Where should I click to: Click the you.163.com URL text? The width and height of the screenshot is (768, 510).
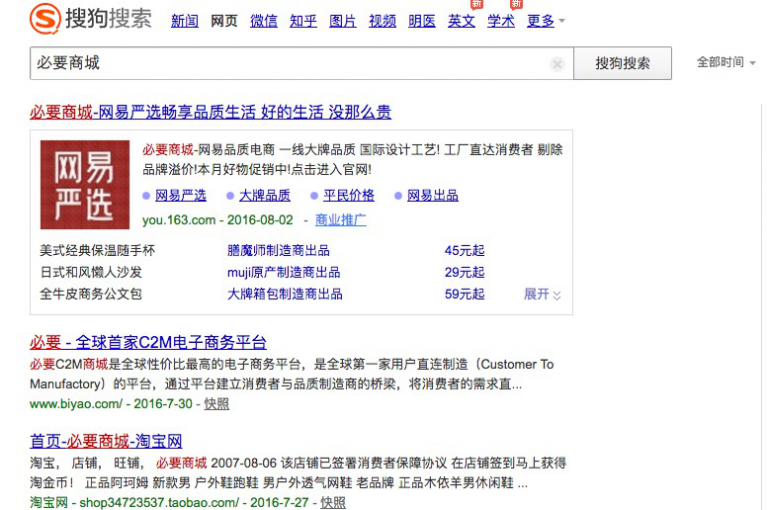(179, 220)
